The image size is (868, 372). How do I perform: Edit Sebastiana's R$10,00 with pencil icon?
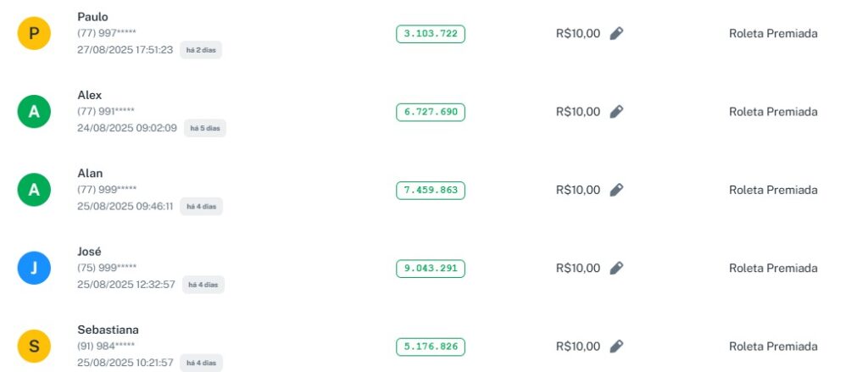coord(616,346)
